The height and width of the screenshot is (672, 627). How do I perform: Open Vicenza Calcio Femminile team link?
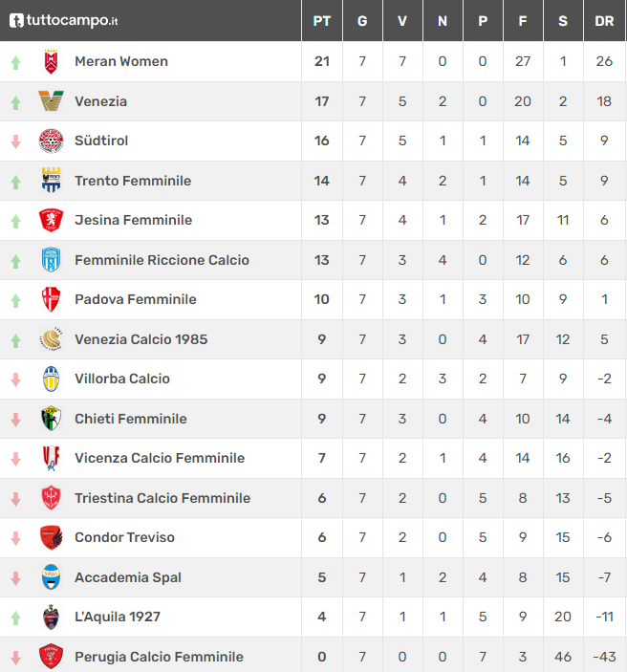(x=160, y=458)
